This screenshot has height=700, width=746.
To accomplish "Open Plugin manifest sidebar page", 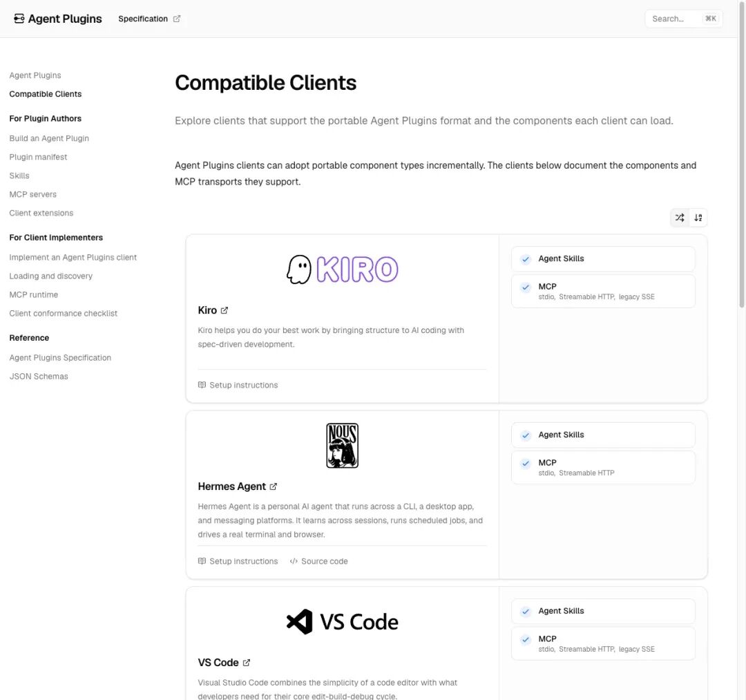I will point(38,157).
